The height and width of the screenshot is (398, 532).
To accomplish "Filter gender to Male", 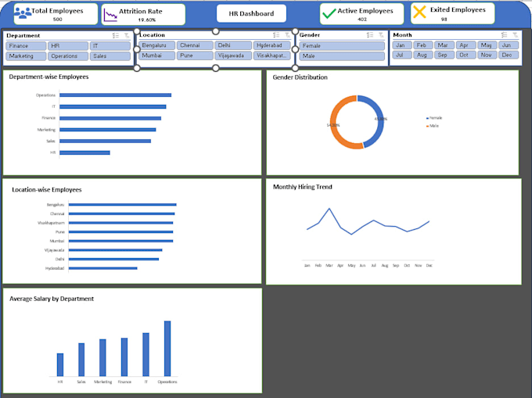I will tap(342, 56).
